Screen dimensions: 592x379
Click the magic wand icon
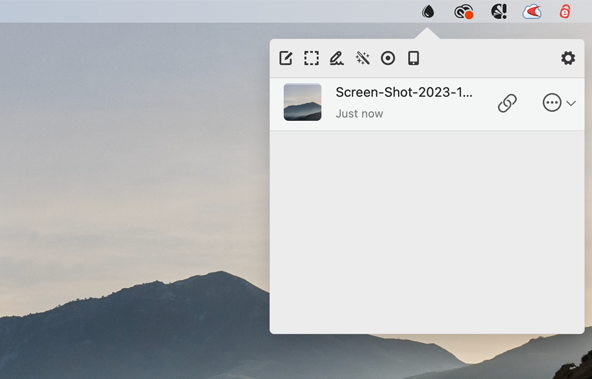[x=362, y=59]
